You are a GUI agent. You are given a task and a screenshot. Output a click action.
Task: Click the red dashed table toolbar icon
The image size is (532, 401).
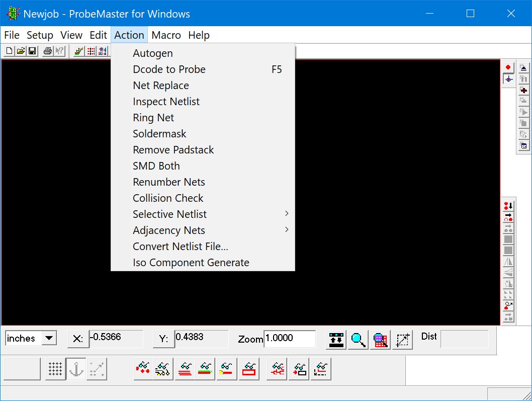(x=91, y=51)
